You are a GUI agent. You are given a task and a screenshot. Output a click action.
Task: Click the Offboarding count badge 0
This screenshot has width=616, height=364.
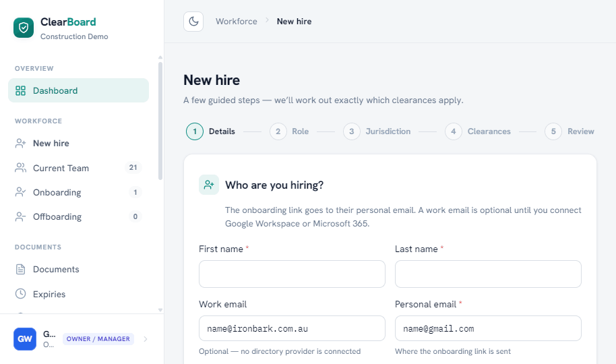135,216
